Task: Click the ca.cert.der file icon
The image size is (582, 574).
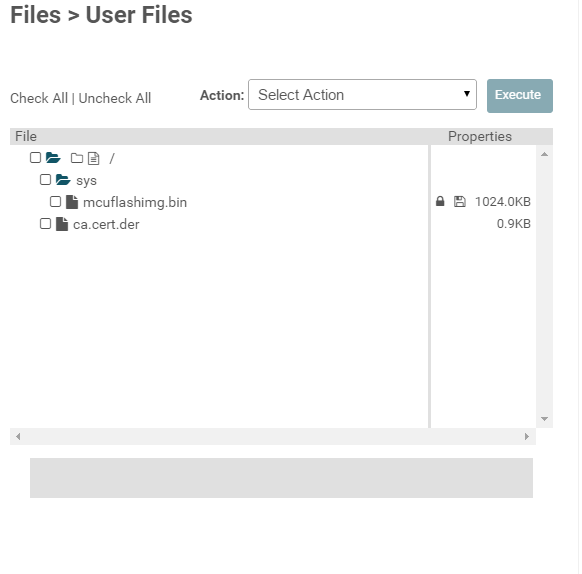Action: pos(62,224)
